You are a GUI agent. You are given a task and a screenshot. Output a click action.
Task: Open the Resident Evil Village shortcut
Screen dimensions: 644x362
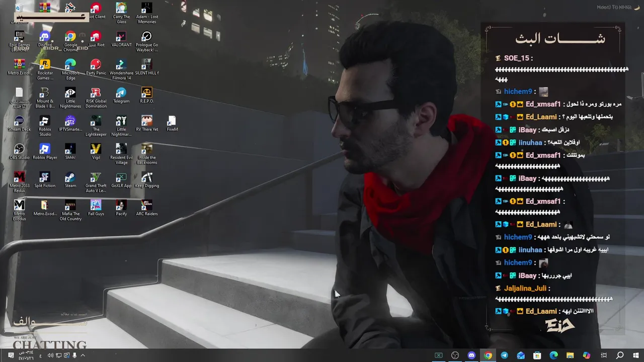point(121,154)
